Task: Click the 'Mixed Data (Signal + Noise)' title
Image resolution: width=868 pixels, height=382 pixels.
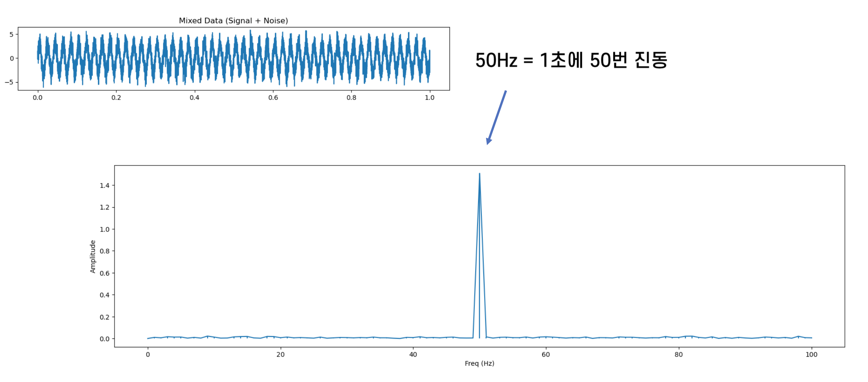Action: (233, 21)
